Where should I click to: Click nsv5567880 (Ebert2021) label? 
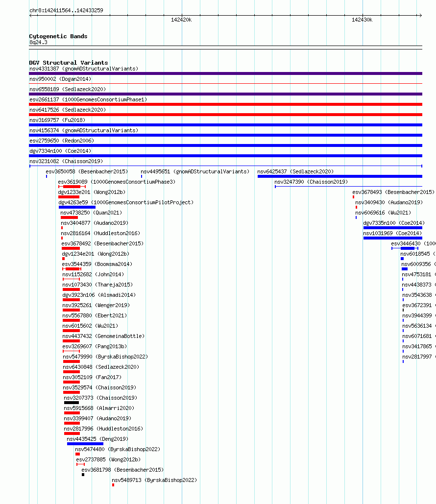[95, 315]
